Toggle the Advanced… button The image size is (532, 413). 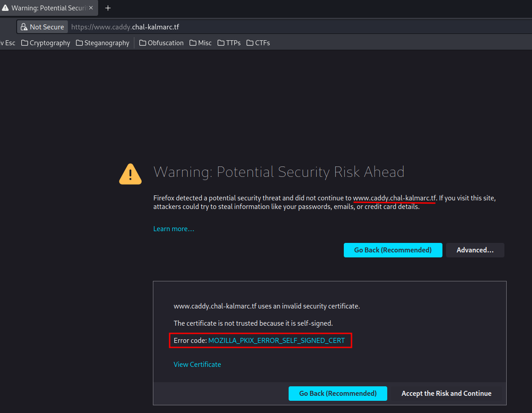tap(475, 250)
